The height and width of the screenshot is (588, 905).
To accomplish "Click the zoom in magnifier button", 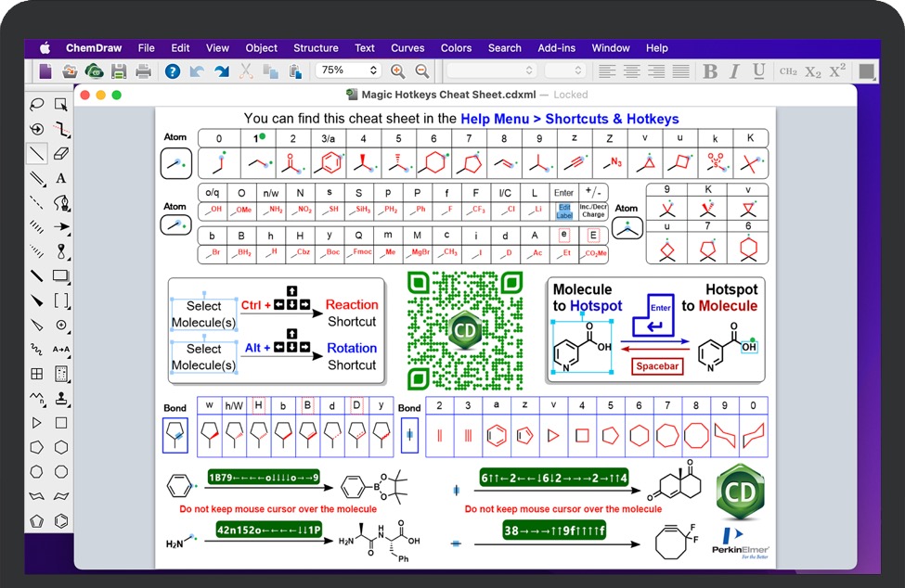I will (397, 70).
